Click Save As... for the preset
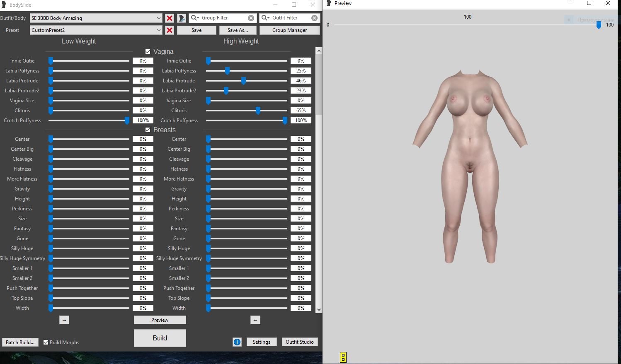621x364 pixels. coord(238,30)
